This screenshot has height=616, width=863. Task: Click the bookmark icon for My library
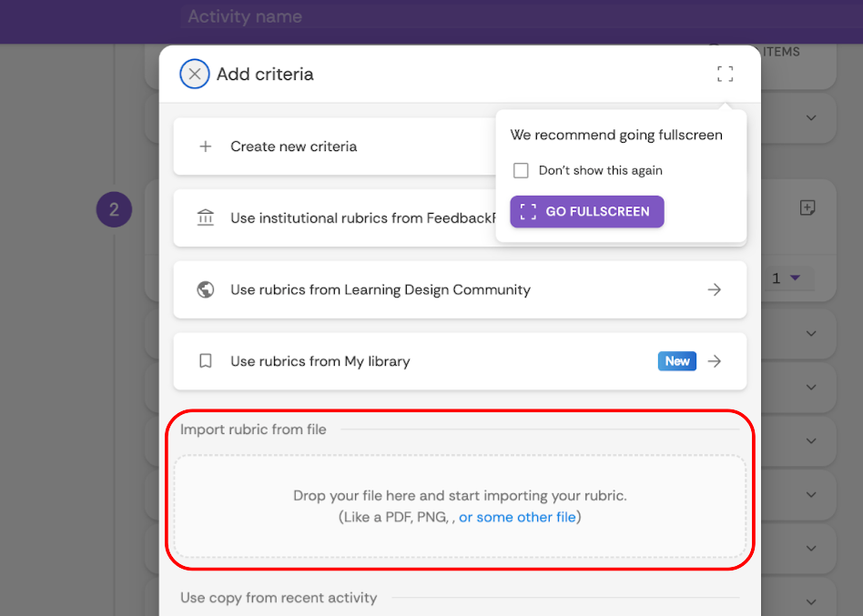point(206,361)
